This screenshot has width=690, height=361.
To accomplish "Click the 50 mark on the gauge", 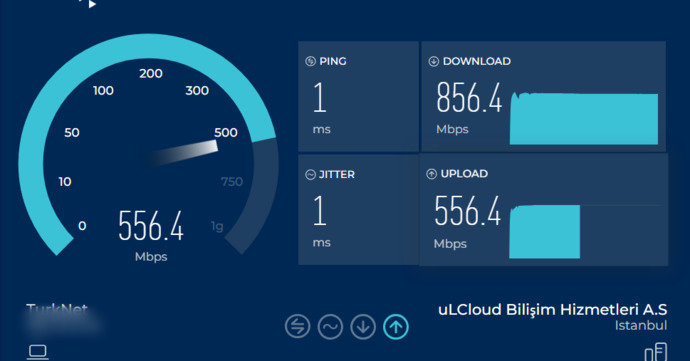I will click(72, 133).
